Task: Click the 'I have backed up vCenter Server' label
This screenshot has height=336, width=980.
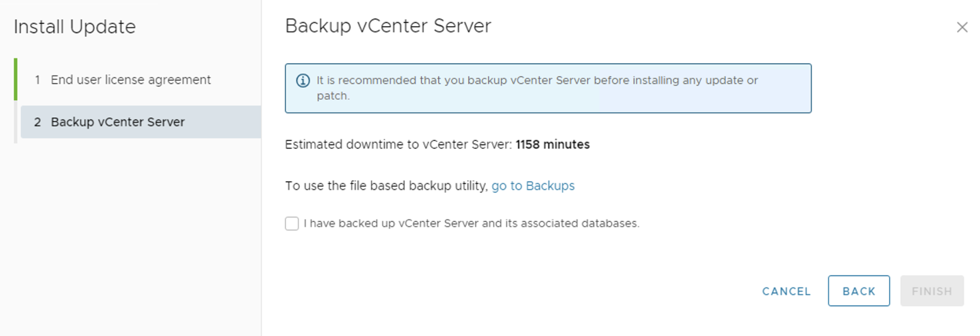Action: click(471, 224)
